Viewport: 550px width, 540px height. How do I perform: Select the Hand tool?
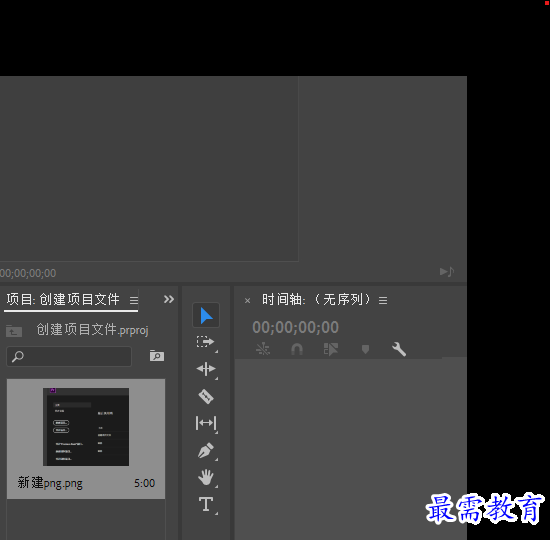pyautogui.click(x=206, y=477)
